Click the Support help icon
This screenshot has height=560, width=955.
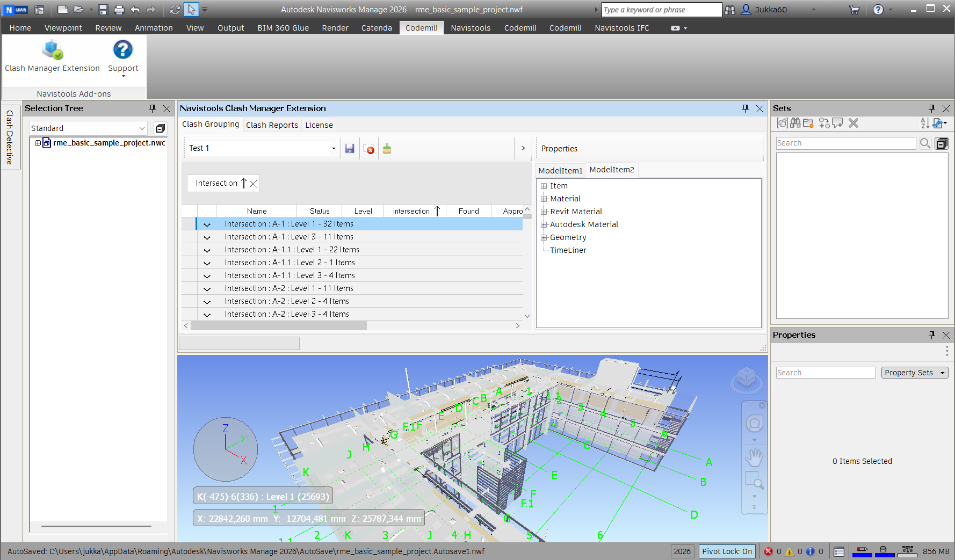click(122, 50)
